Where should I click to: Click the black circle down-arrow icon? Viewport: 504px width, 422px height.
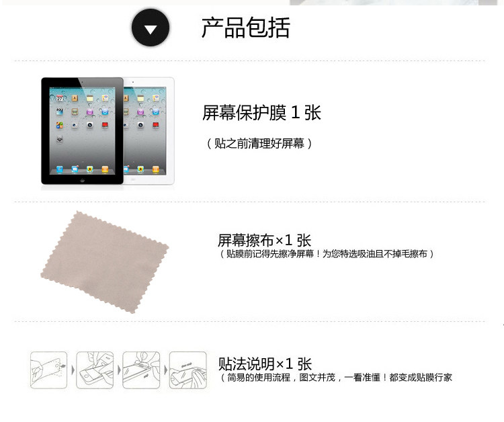(x=151, y=28)
